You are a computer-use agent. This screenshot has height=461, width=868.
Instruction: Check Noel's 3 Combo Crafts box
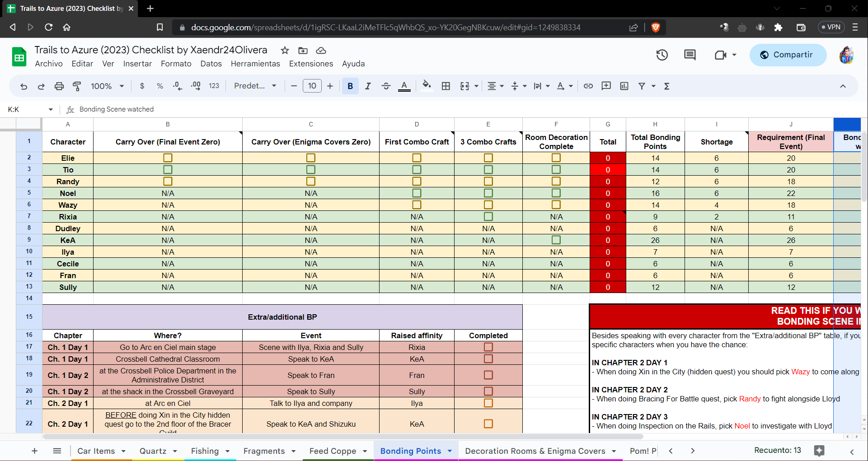pos(488,193)
